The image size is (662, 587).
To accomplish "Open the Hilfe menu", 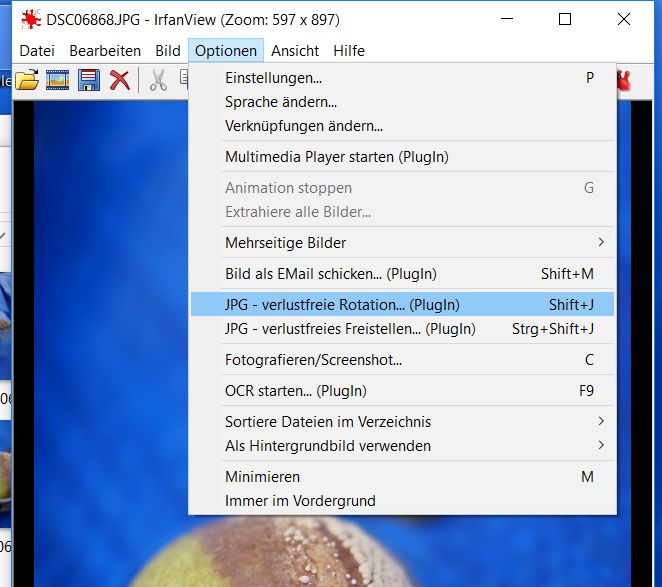I will (x=349, y=51).
